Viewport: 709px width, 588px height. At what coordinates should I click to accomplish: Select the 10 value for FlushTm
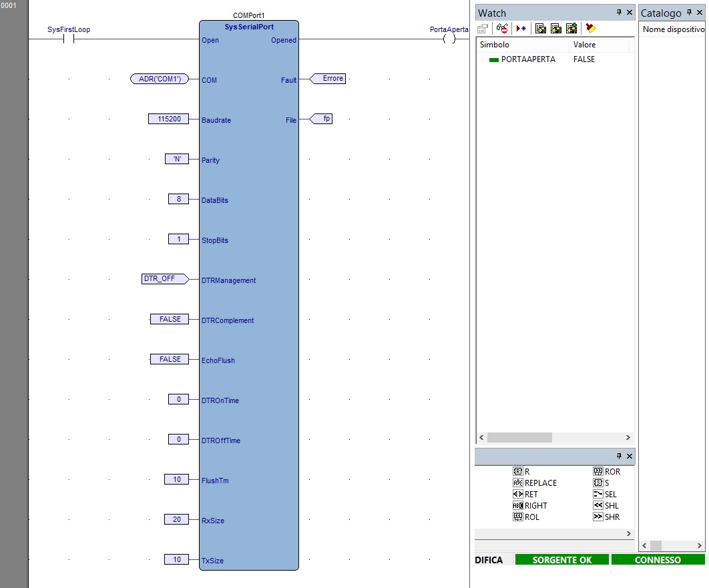coord(177,479)
